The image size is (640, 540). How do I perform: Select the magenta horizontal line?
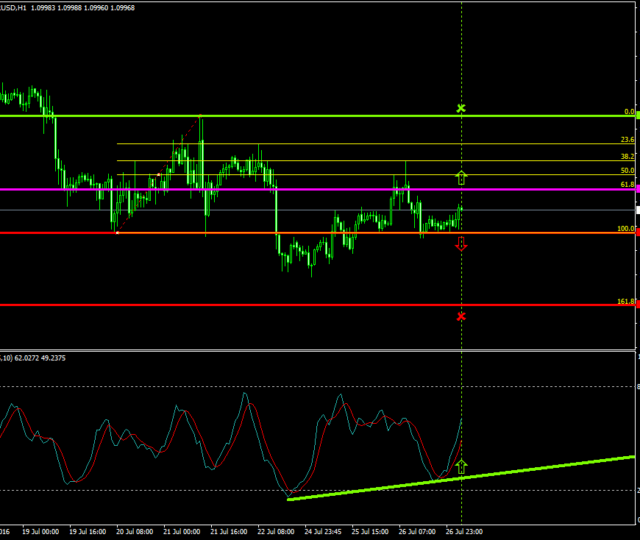(300, 189)
